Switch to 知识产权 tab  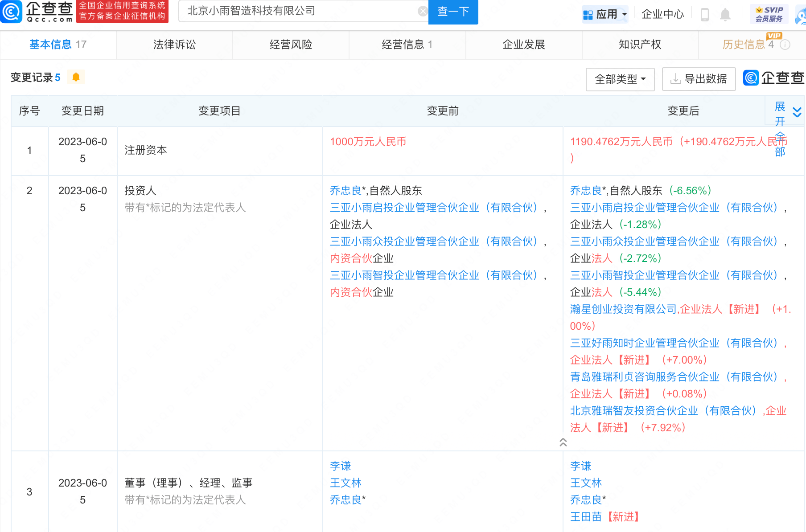click(640, 45)
